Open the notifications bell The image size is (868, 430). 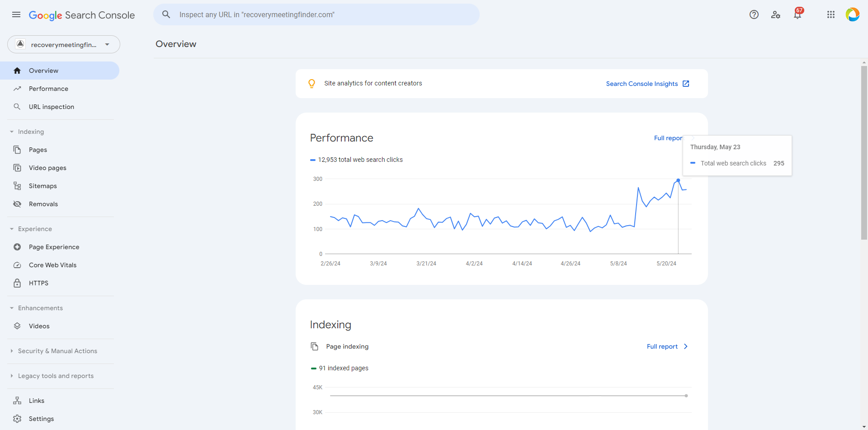click(x=797, y=14)
